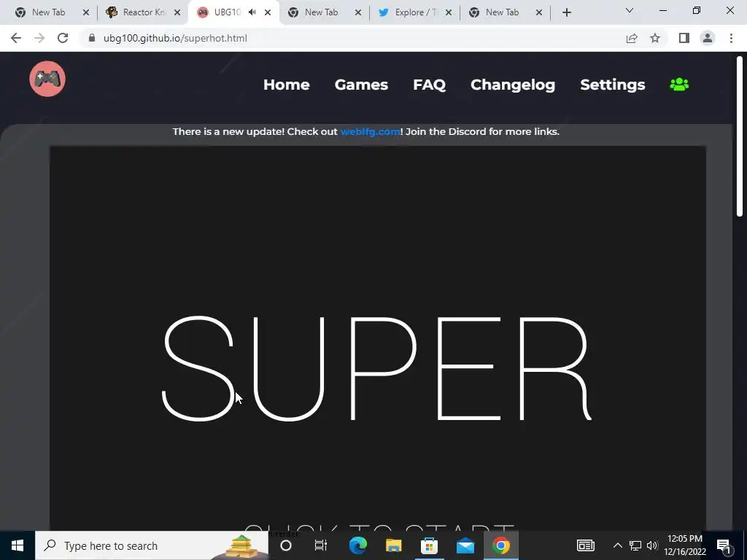Open Task View on the taskbar
The width and height of the screenshot is (747, 560).
[321, 545]
